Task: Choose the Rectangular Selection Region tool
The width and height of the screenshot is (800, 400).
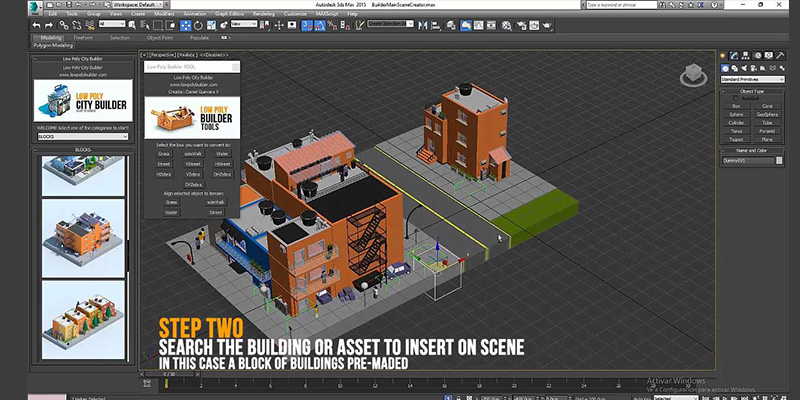Action: [x=158, y=25]
